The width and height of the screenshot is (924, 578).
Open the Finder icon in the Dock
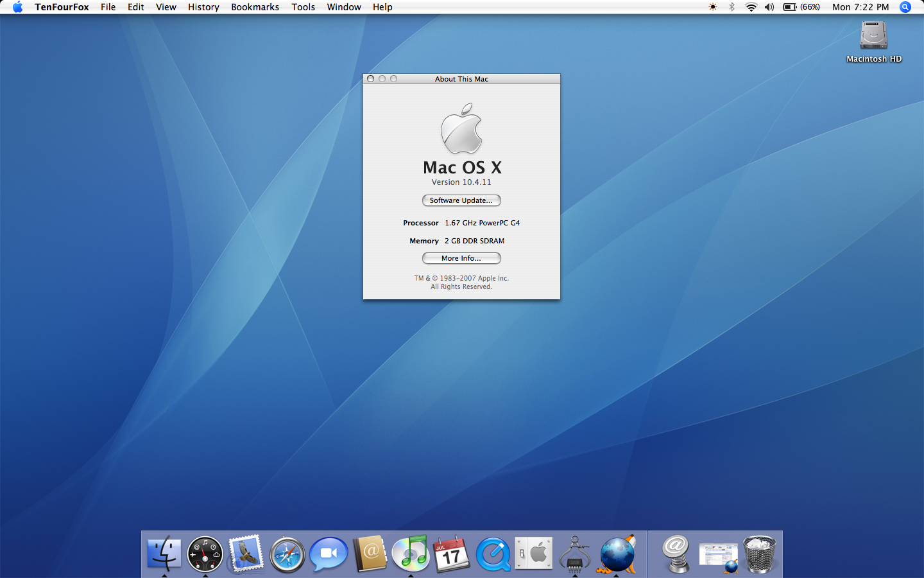(164, 554)
